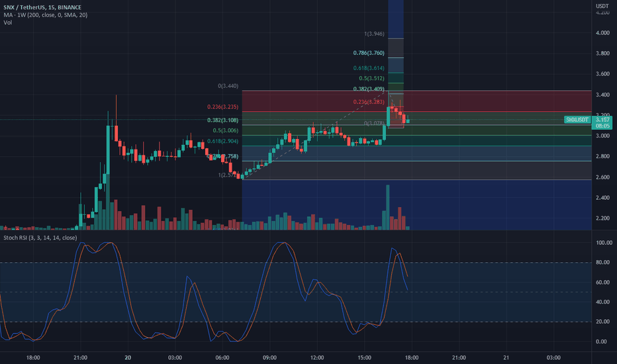Click the USDT currency label
The image size is (617, 364).
(x=602, y=6)
